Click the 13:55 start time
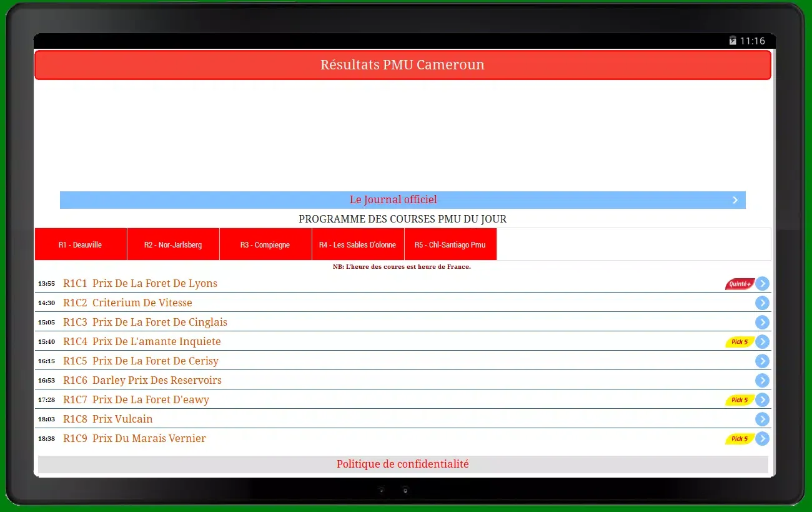 (x=46, y=284)
